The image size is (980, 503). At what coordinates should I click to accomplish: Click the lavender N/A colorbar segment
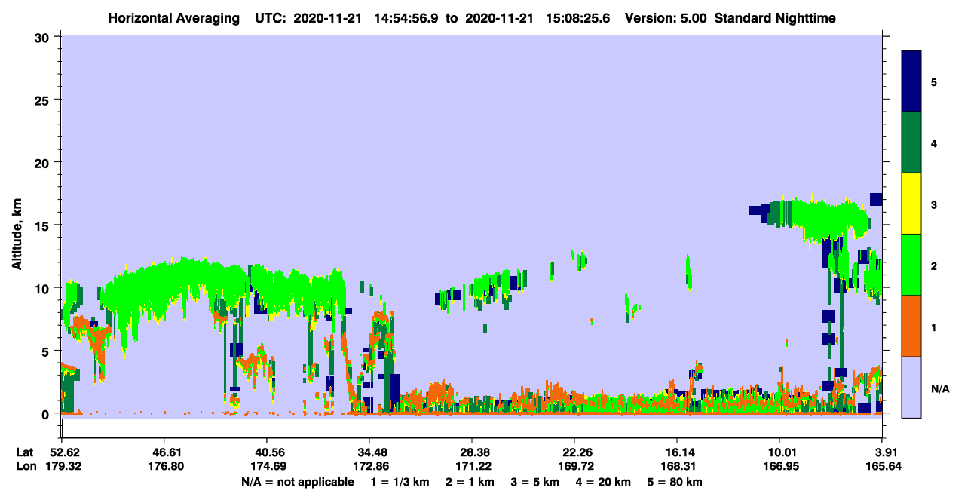tap(911, 387)
